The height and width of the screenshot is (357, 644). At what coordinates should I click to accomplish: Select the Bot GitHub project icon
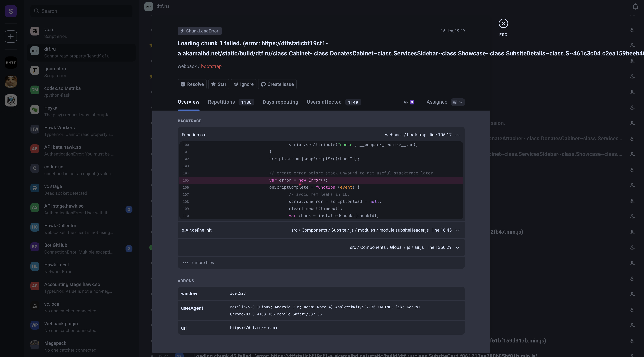(x=35, y=247)
